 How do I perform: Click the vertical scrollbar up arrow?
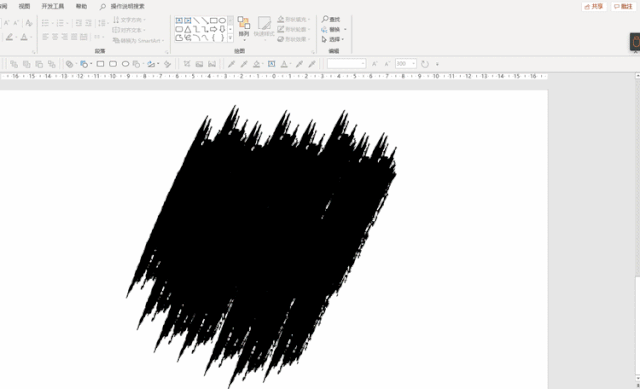point(638,76)
